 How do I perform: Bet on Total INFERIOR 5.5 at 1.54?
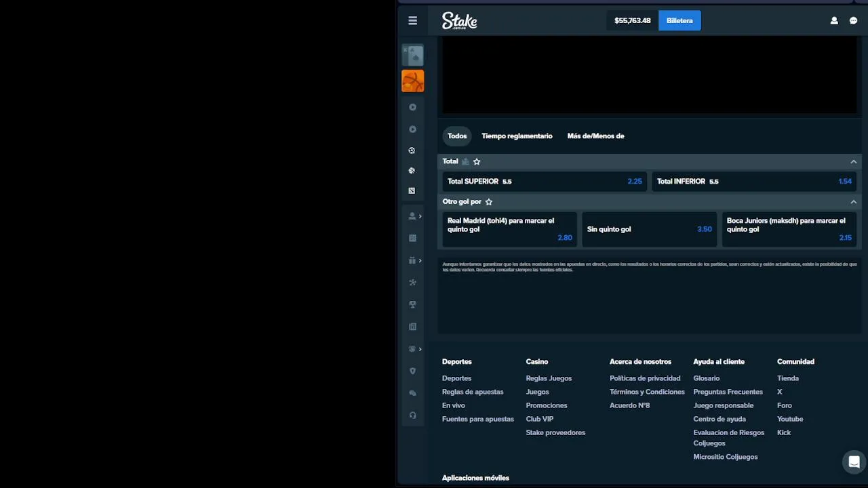pyautogui.click(x=754, y=181)
